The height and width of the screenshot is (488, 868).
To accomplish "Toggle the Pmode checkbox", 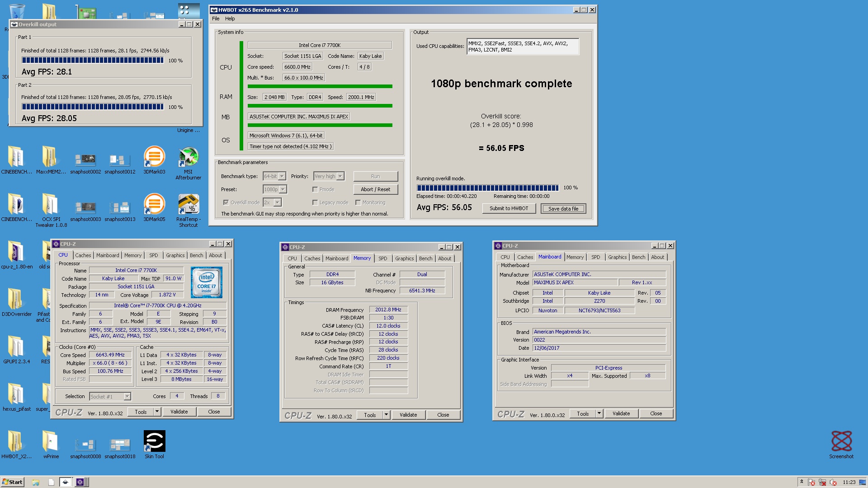I will [315, 189].
